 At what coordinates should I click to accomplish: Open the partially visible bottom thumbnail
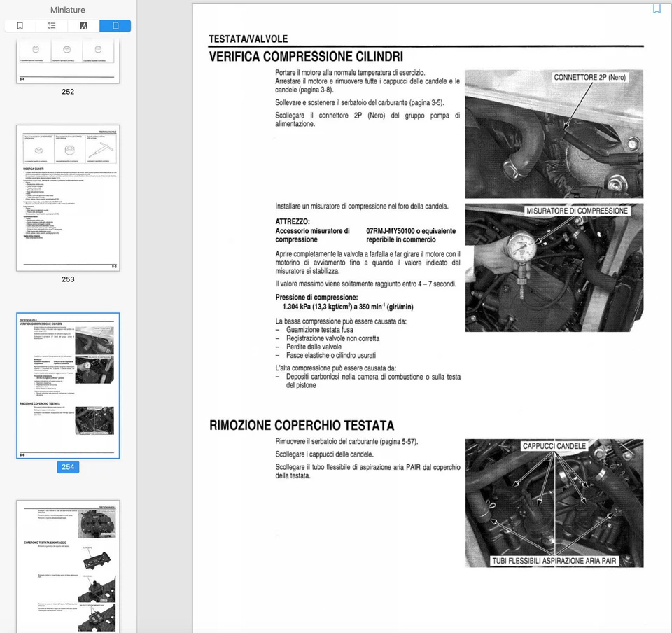[x=67, y=566]
